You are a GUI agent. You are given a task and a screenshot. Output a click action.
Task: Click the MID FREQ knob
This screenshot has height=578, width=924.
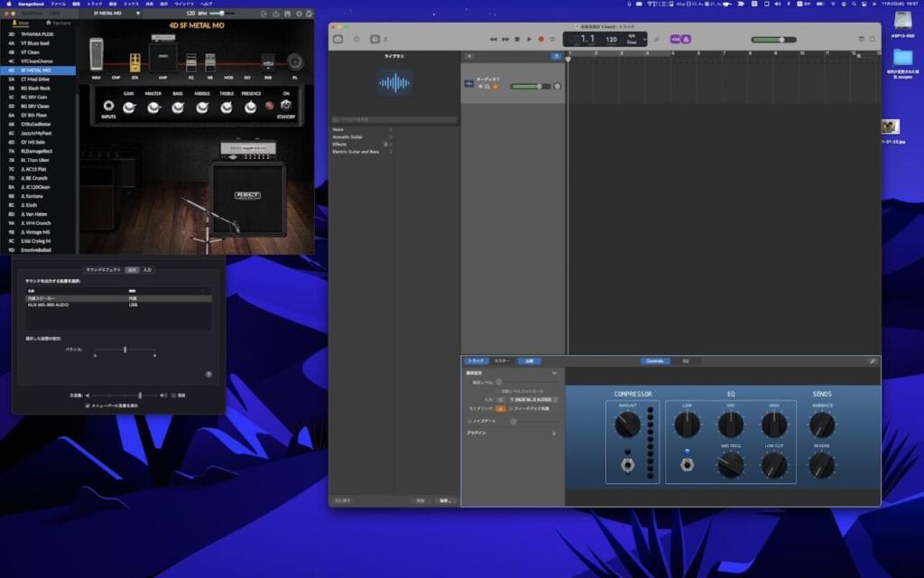click(x=730, y=465)
